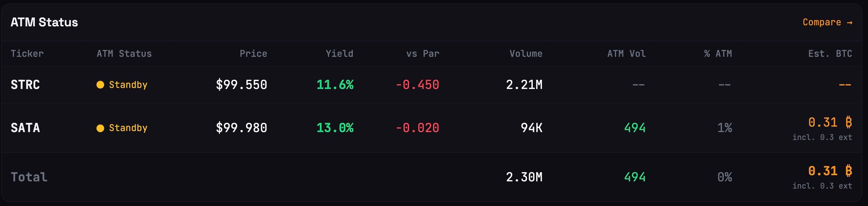
Task: Click the STRC Standby status label
Action: coord(128,85)
